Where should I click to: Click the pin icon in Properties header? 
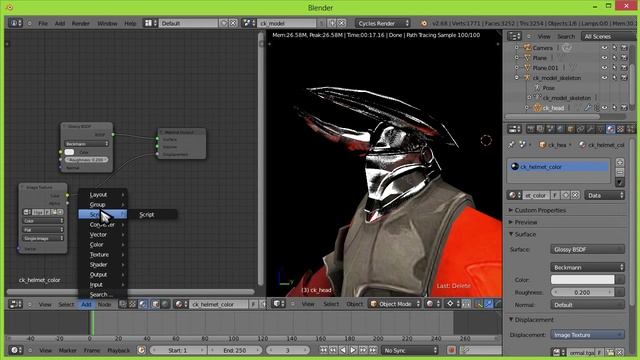(512, 144)
